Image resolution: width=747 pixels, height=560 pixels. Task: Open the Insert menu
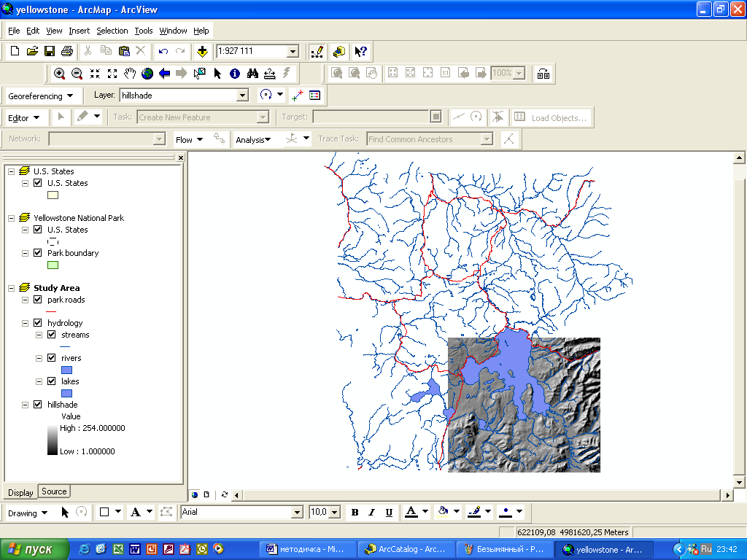[x=79, y=31]
